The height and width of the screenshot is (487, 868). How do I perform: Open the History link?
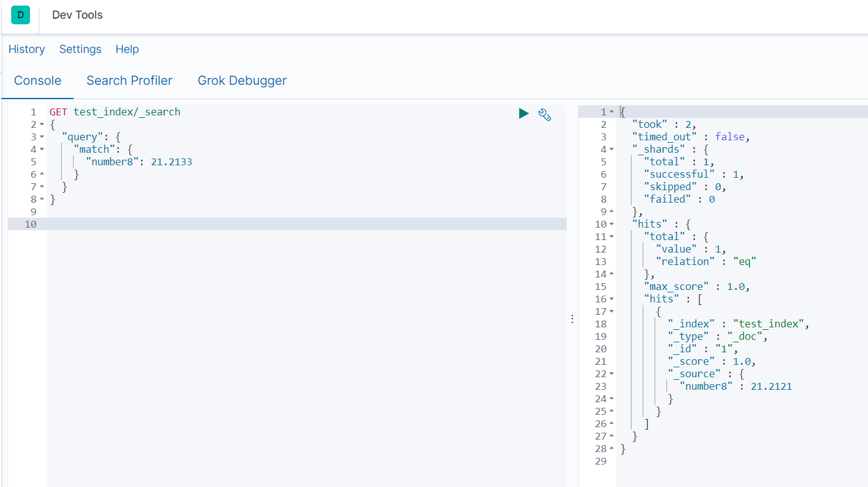[x=27, y=49]
